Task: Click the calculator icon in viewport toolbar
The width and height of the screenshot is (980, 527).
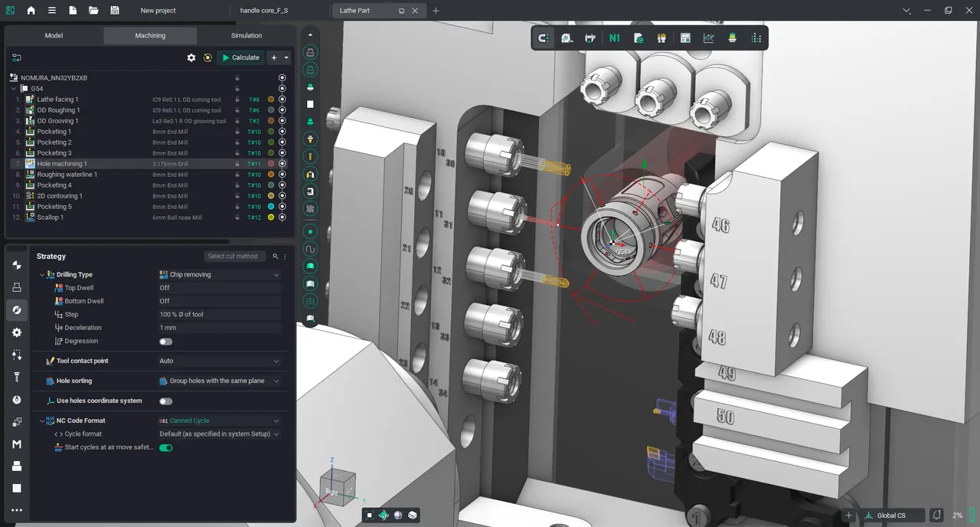Action: [685, 38]
